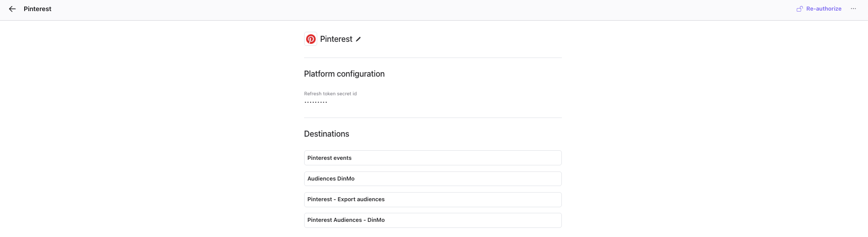The image size is (868, 237).
Task: Click the Platform configuration heading
Action: click(x=344, y=74)
